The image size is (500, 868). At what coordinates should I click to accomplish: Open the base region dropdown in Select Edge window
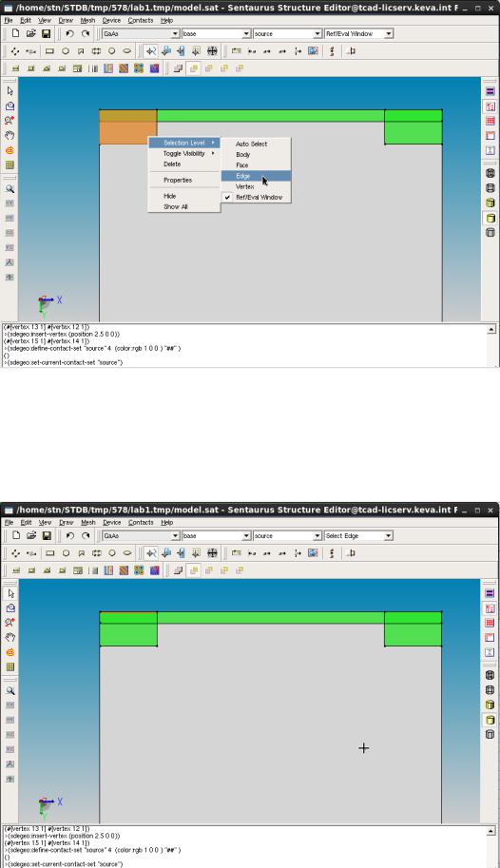coord(217,536)
